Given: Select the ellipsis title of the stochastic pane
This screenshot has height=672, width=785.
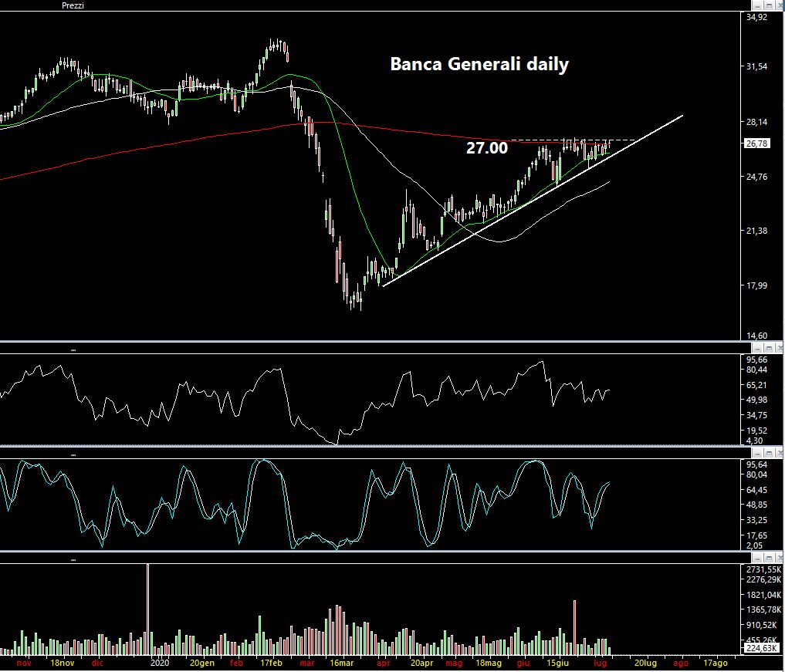Looking at the screenshot, I should pyautogui.click(x=73, y=455).
